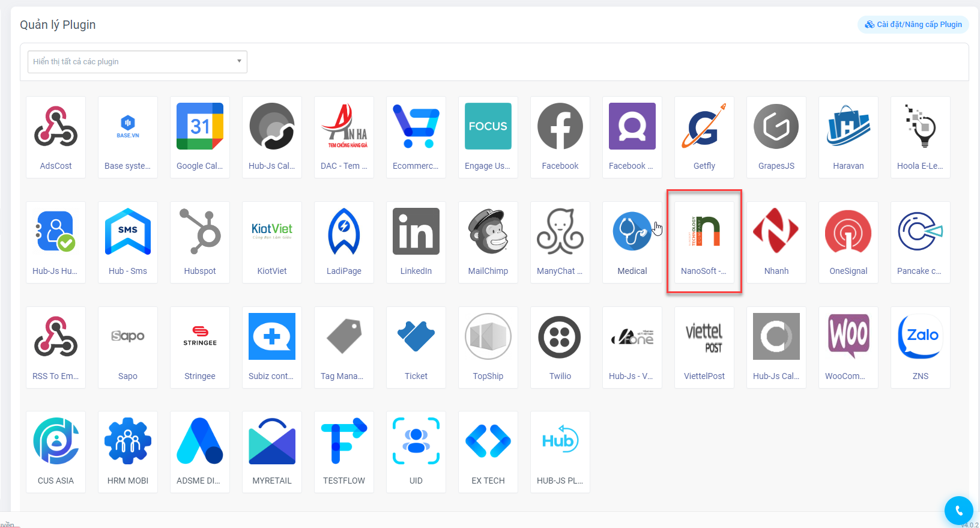Open the MailChimp plugin
This screenshot has height=528, width=980.
coord(488,232)
